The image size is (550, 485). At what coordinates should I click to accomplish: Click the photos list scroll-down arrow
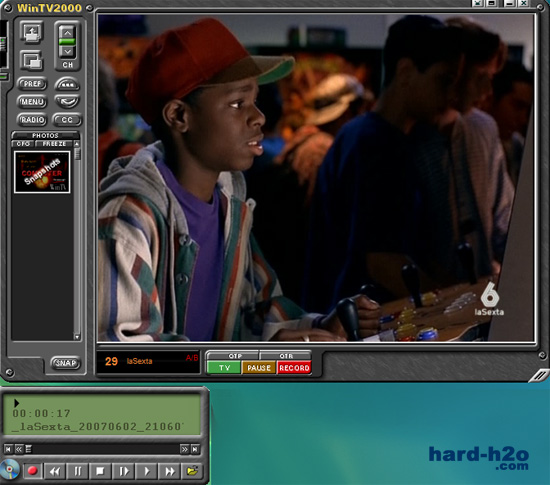coord(77,337)
